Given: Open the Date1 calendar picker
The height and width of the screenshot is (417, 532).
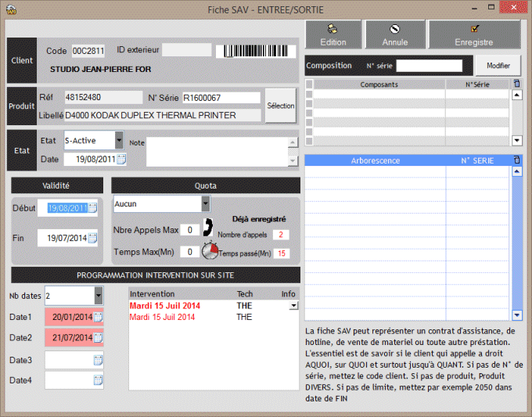Looking at the screenshot, I should pos(98,317).
